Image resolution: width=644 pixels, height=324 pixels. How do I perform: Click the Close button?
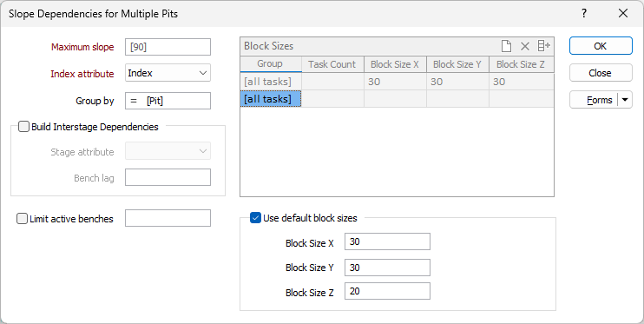(601, 73)
